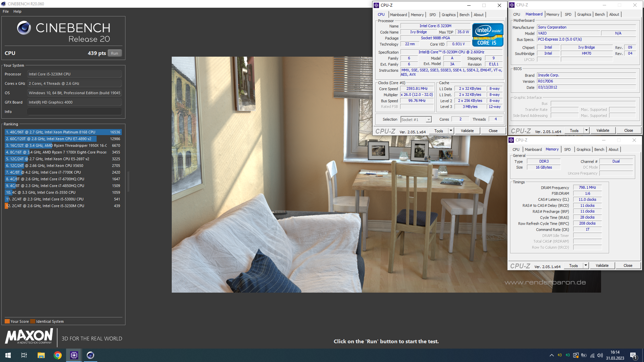Expand Tools dropdown arrow in CPU-Z CPU window
Screen dimensions: 644x362
(451, 131)
